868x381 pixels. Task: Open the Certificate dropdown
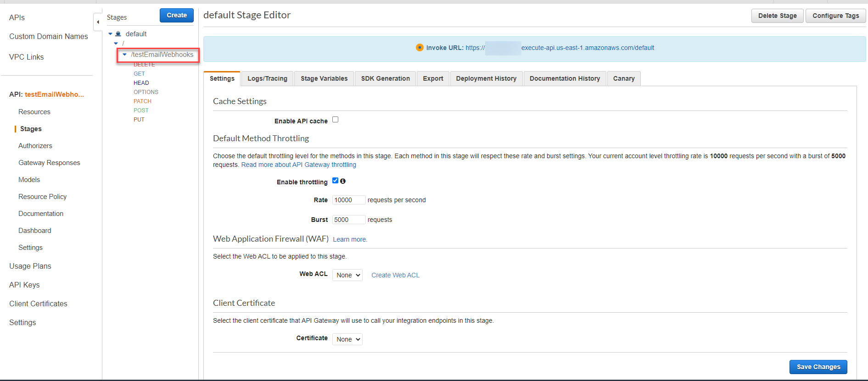(x=347, y=339)
